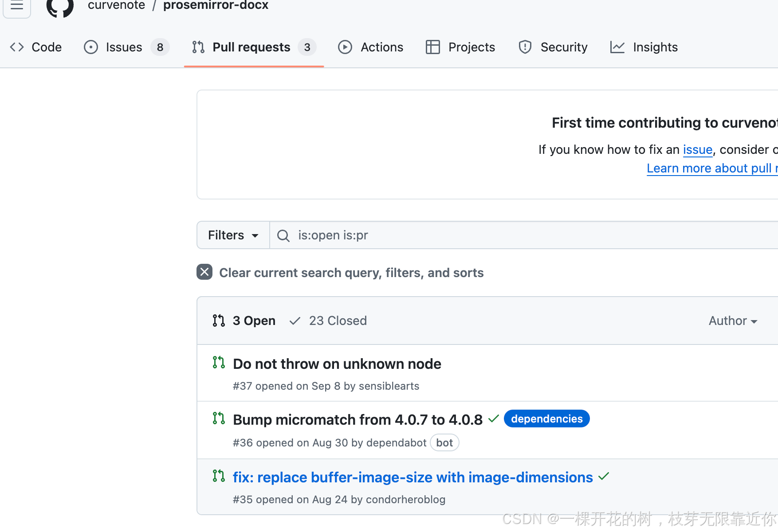Click the clear-query X icon
This screenshot has width=778, height=532.
coord(204,272)
